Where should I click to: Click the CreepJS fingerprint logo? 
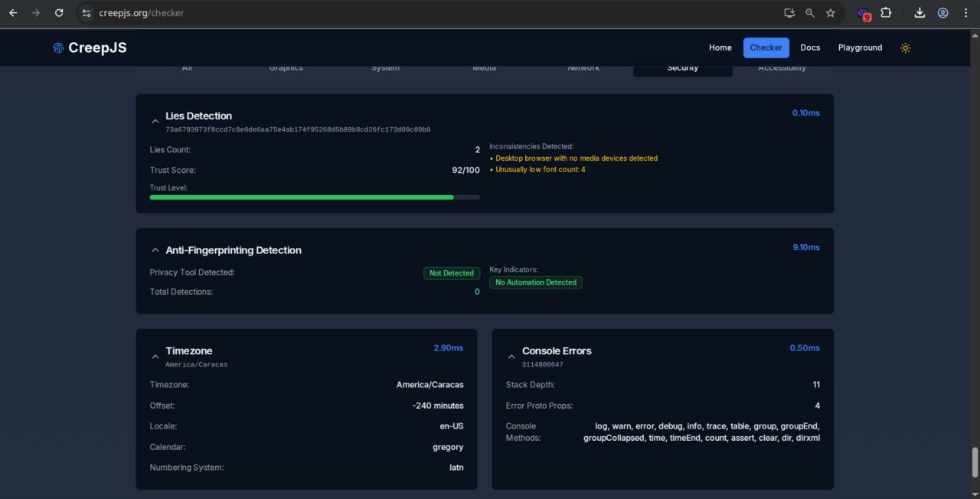(x=58, y=47)
